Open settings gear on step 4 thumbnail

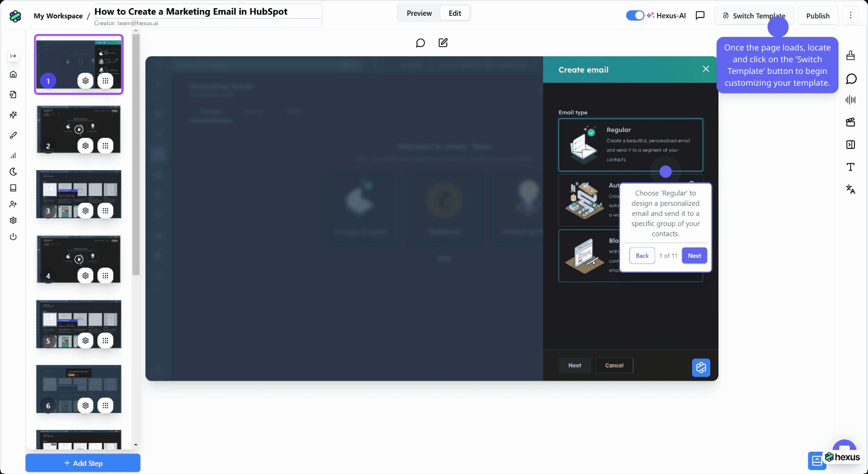86,276
